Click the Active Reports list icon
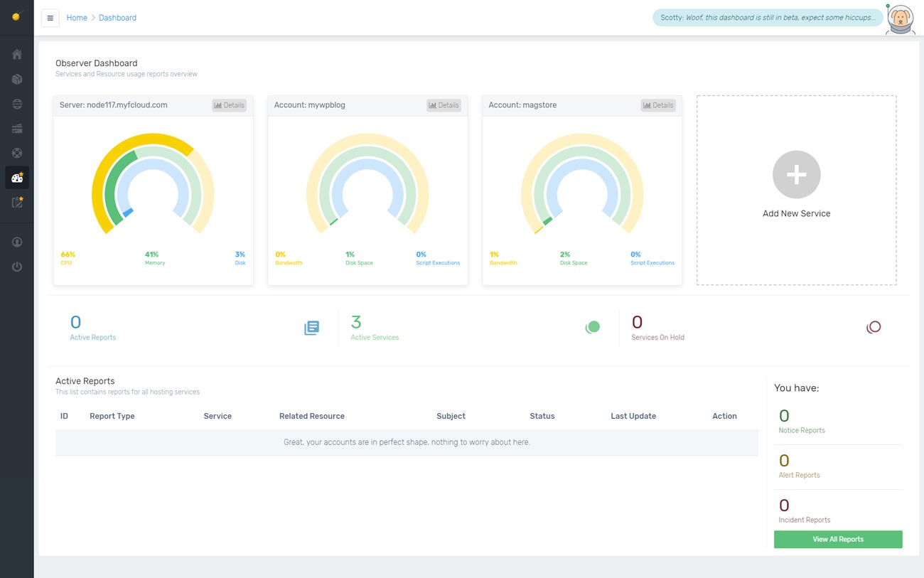The height and width of the screenshot is (578, 924). click(311, 328)
